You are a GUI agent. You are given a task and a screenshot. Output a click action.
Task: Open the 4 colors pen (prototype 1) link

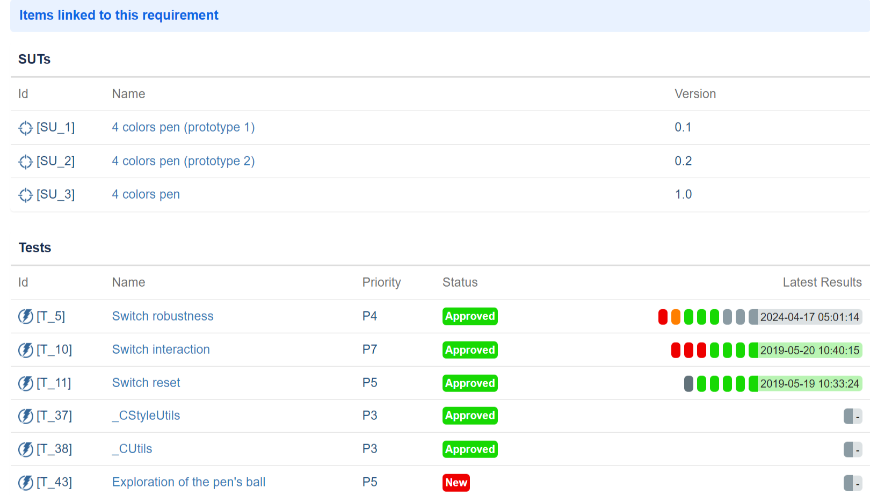tap(183, 127)
